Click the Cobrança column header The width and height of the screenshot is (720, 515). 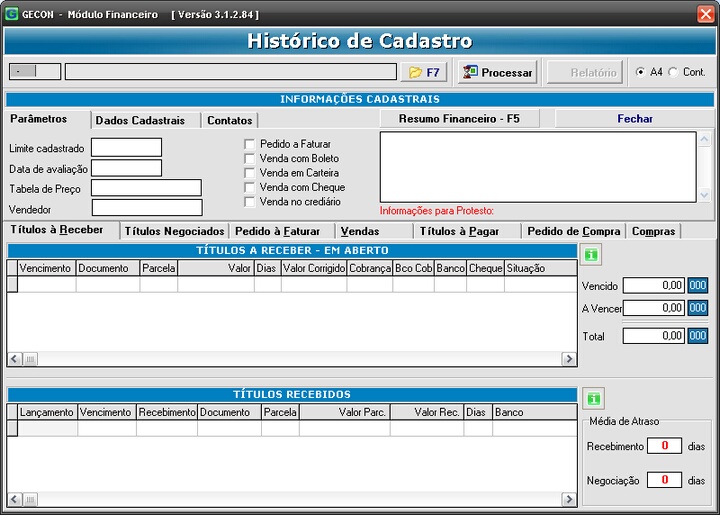pos(370,268)
